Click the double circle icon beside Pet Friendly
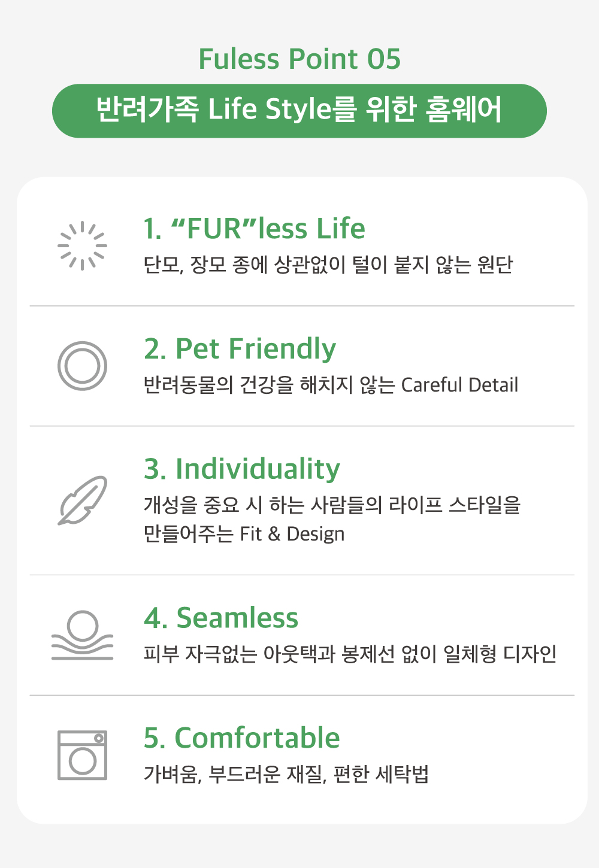 [82, 366]
